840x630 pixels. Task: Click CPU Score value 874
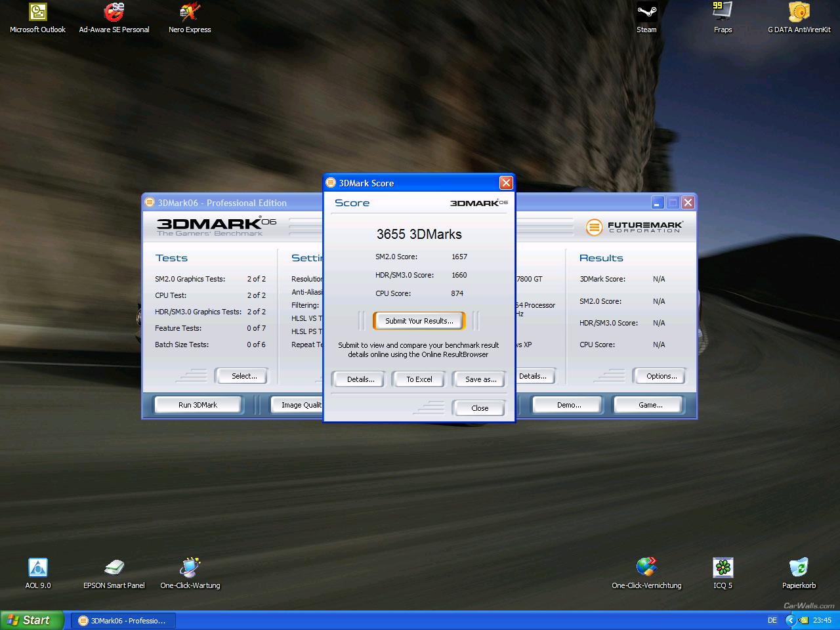457,293
